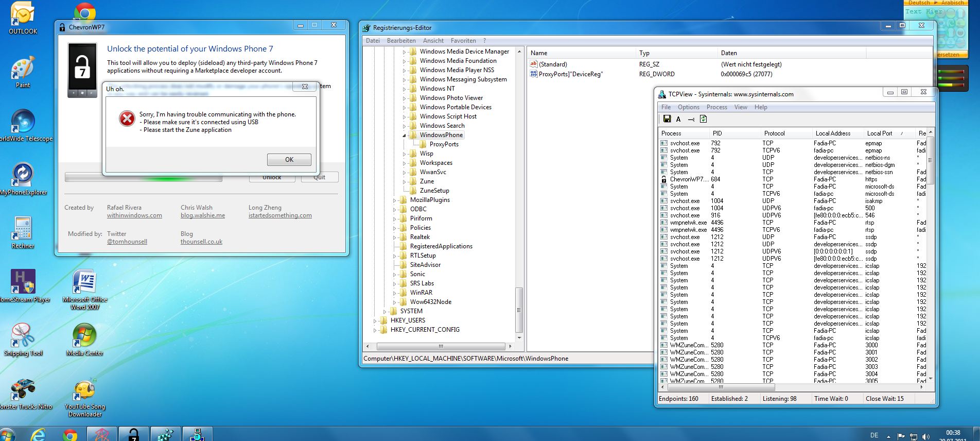Click the DE language indicator in taskbar
The height and width of the screenshot is (441, 980).
[x=874, y=435]
